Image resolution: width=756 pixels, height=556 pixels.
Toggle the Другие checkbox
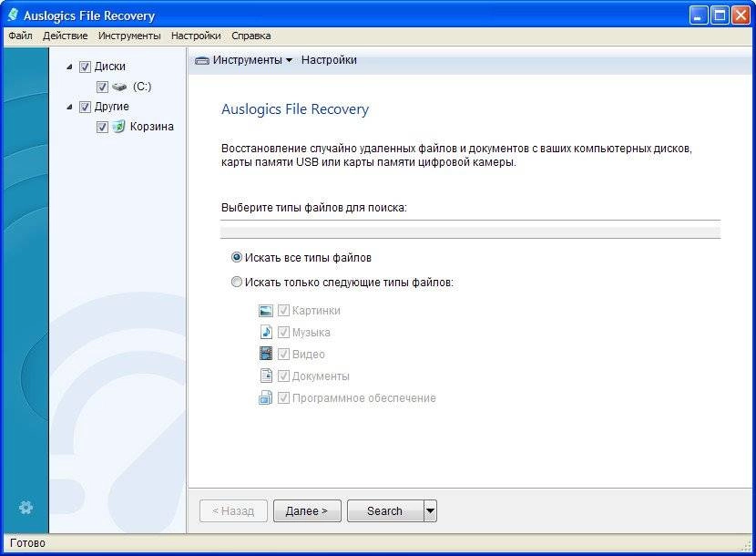pyautogui.click(x=85, y=107)
